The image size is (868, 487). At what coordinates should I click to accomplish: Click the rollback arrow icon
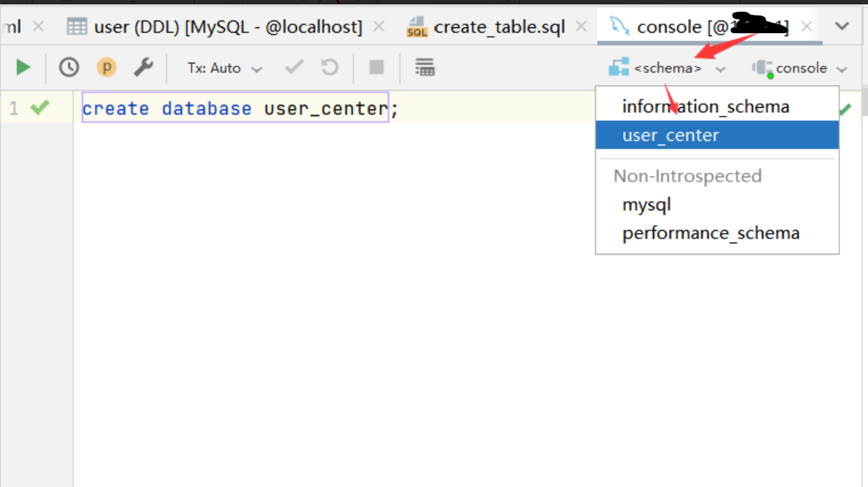(x=329, y=68)
